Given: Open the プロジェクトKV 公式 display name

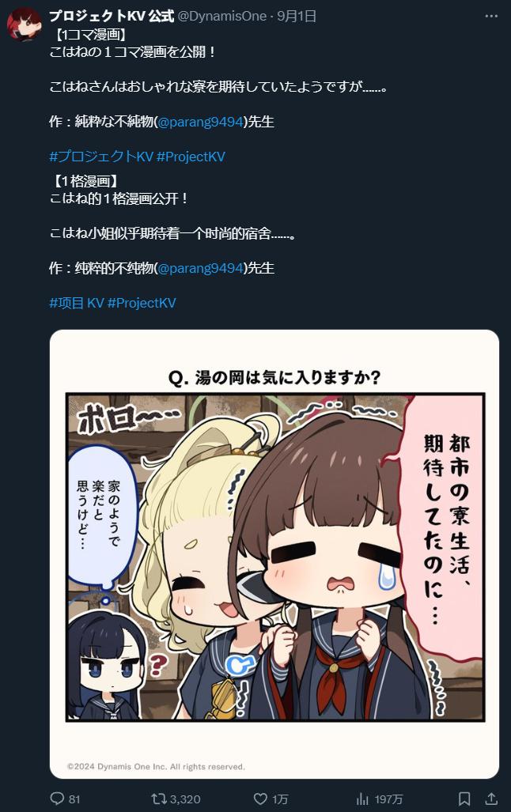Looking at the screenshot, I should click(112, 16).
